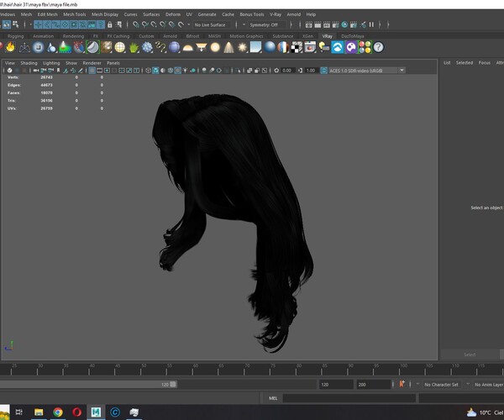
Task: Click the V-Ray frame buffer window icon
Action: 310,47
